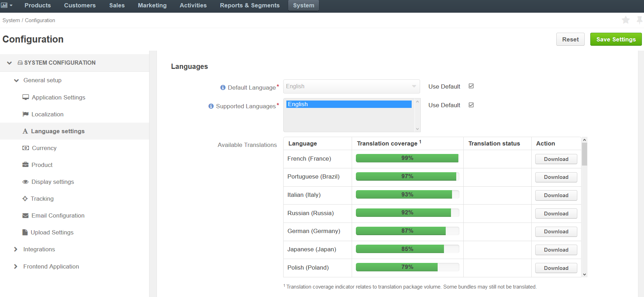Image resolution: width=644 pixels, height=297 pixels.
Task: Click the Polish 79% coverage bar
Action: 407,267
